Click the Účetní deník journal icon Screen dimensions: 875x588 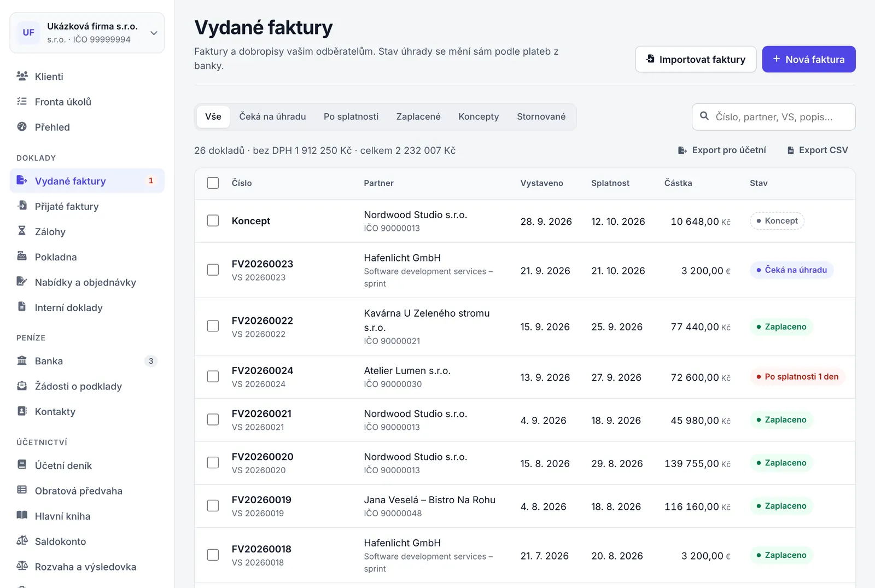click(x=22, y=465)
